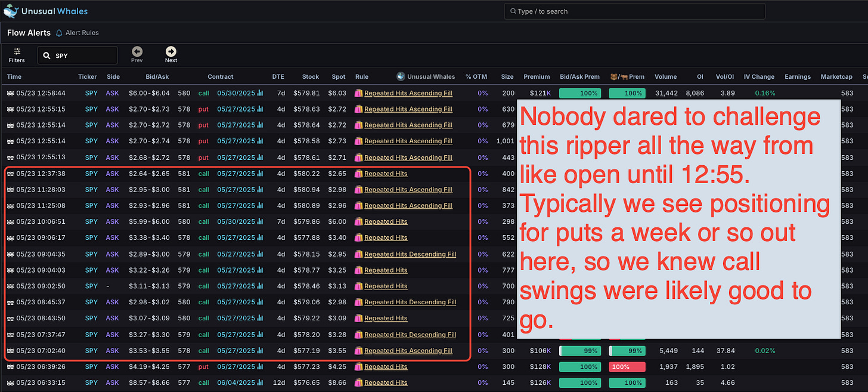
Task: Open Repeated Hits rule at 12:37:38
Action: [386, 174]
